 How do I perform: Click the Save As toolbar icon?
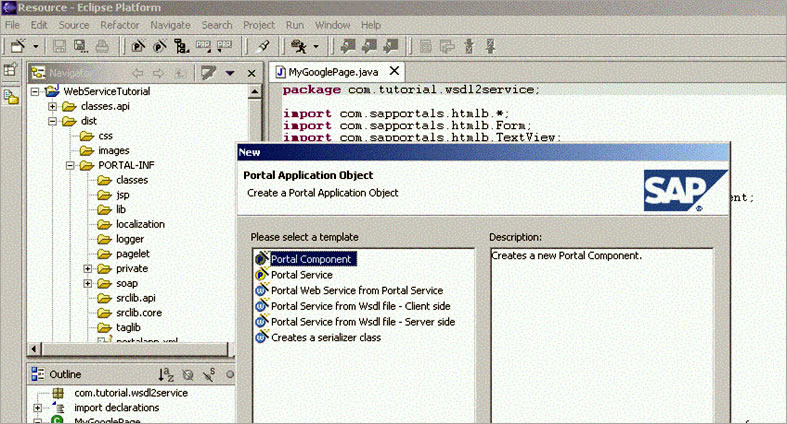pos(80,47)
